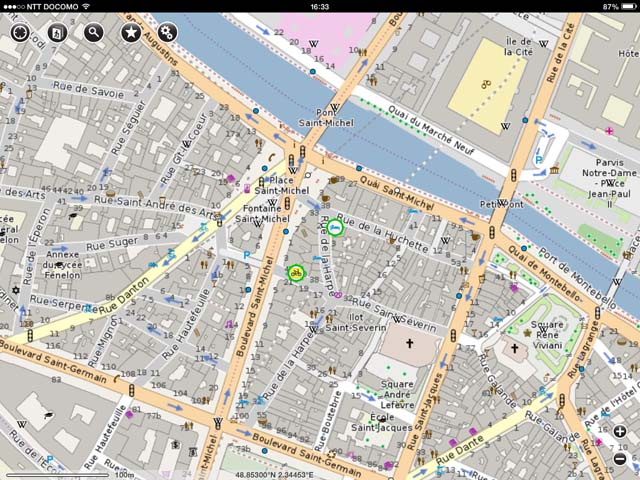Tap the Rue de la Huchette label

(382, 231)
